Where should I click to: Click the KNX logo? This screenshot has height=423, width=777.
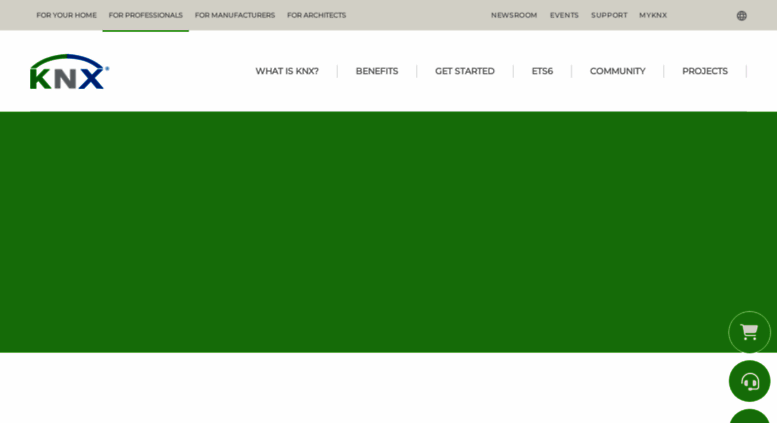pyautogui.click(x=69, y=72)
